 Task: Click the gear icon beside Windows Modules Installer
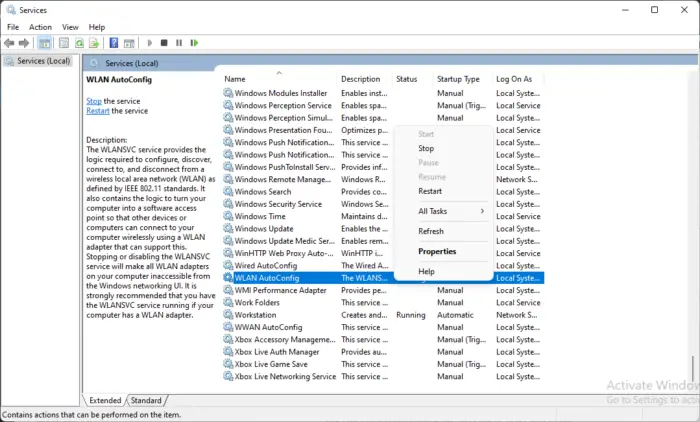228,93
